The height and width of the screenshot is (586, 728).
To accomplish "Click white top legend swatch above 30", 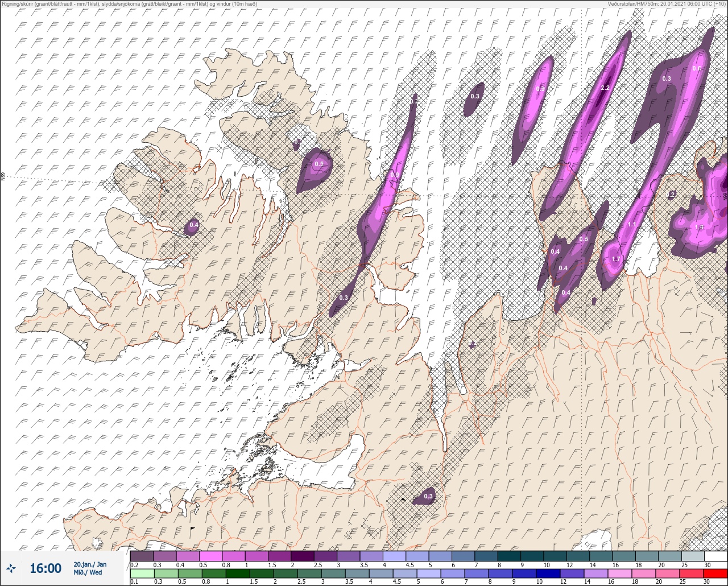I will click(715, 556).
